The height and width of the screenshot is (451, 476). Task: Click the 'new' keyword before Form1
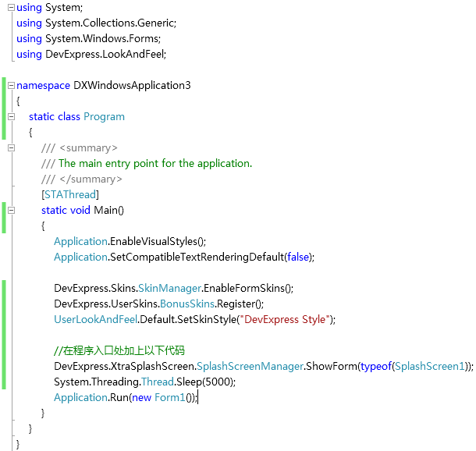pyautogui.click(x=141, y=398)
